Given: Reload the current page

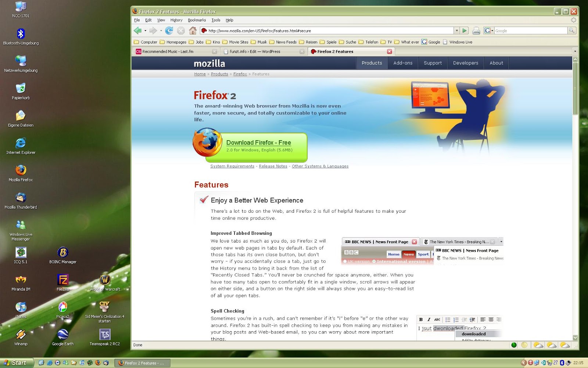Looking at the screenshot, I should (169, 31).
